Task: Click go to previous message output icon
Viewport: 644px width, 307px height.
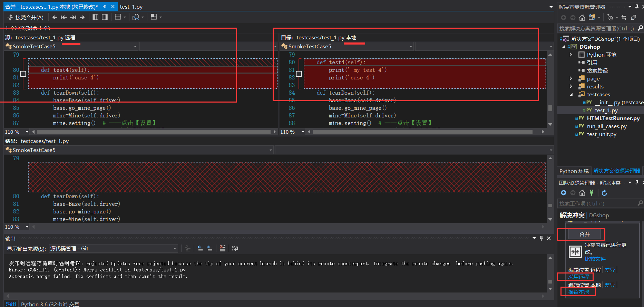Action: click(200, 248)
